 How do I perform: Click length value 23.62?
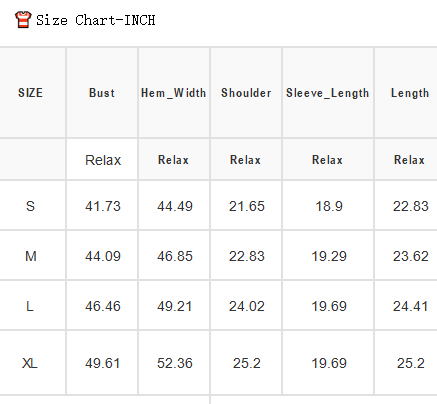pos(411,256)
